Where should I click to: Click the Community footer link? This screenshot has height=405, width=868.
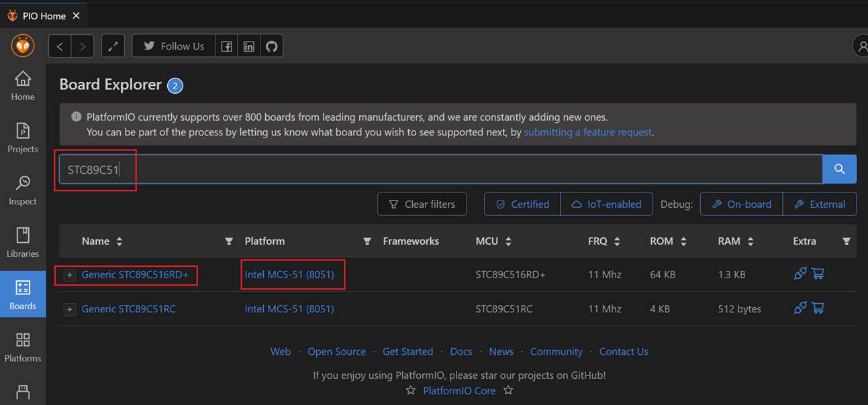click(556, 351)
